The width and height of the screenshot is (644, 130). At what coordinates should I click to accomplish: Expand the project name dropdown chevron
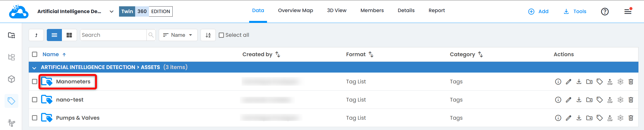point(111,12)
